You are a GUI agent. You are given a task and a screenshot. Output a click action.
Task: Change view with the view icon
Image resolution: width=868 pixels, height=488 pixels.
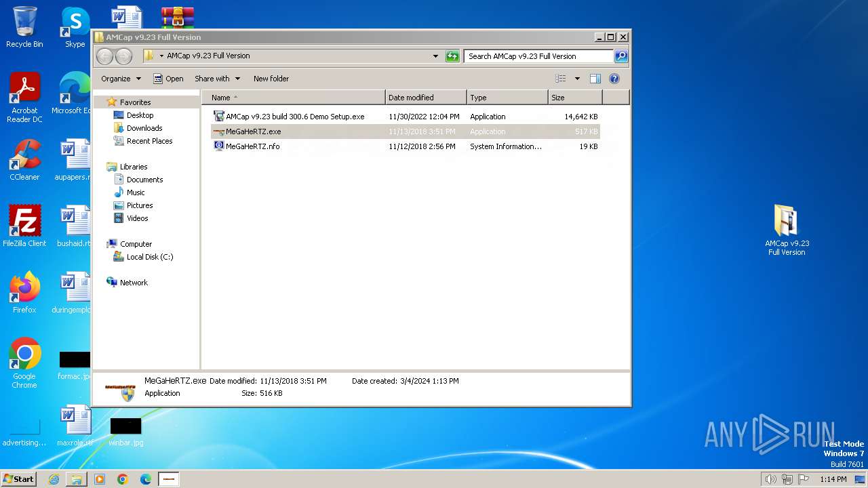point(560,79)
